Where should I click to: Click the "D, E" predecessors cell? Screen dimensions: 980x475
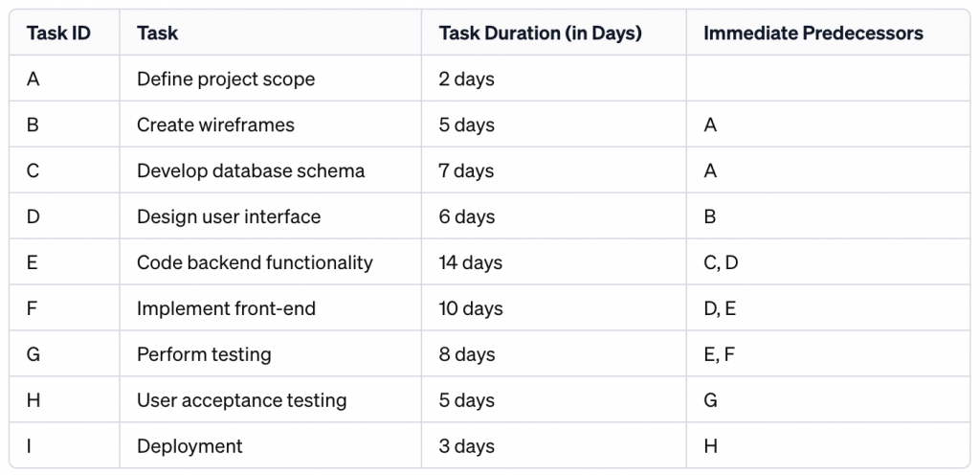point(721,308)
